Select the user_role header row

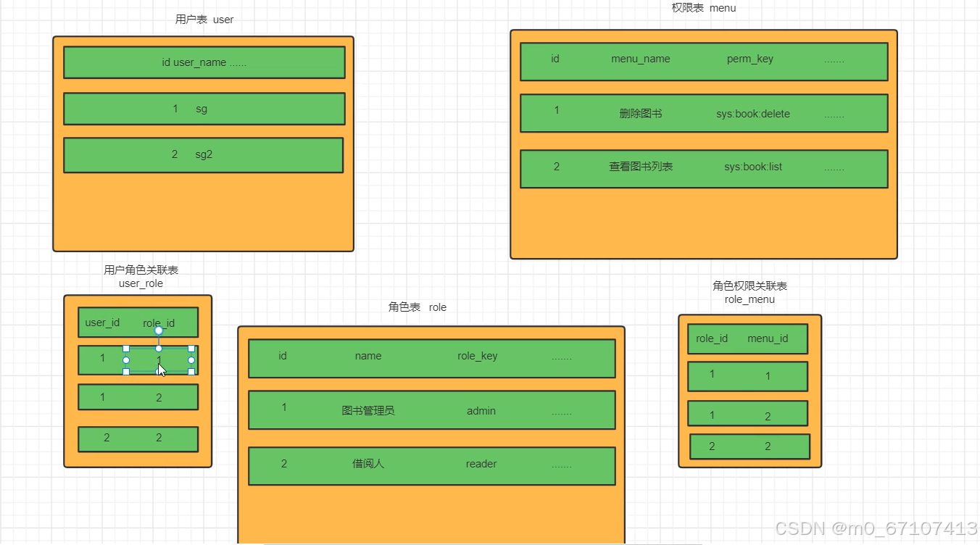pyautogui.click(x=138, y=322)
